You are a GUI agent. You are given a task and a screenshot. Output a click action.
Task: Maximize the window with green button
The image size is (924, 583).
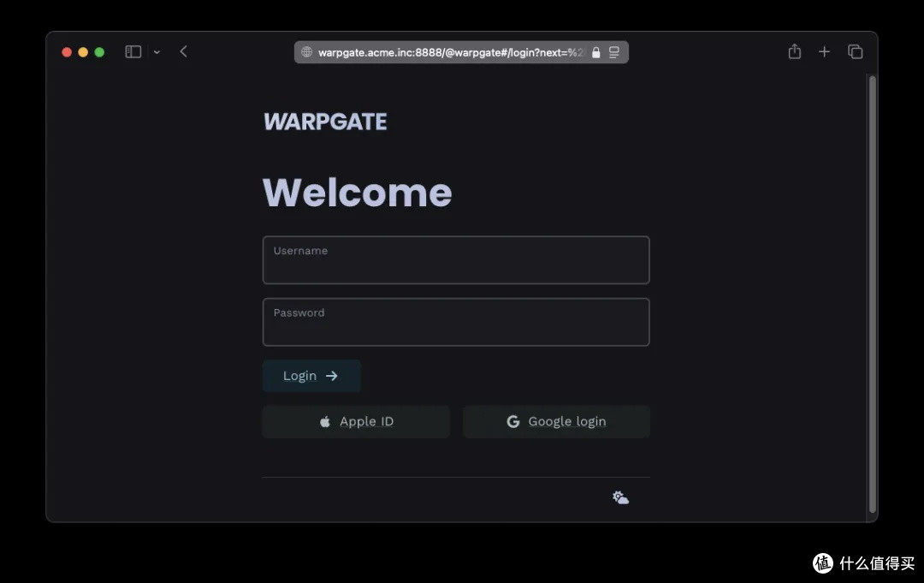point(99,52)
